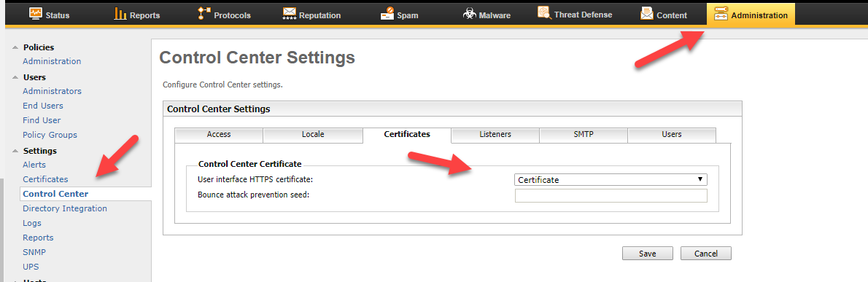This screenshot has height=282, width=868.
Task: Click the Content envelope icon
Action: [x=646, y=14]
